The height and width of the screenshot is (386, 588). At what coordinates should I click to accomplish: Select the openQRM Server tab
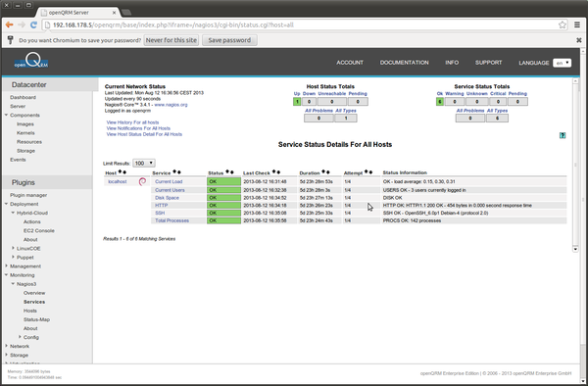coord(78,13)
